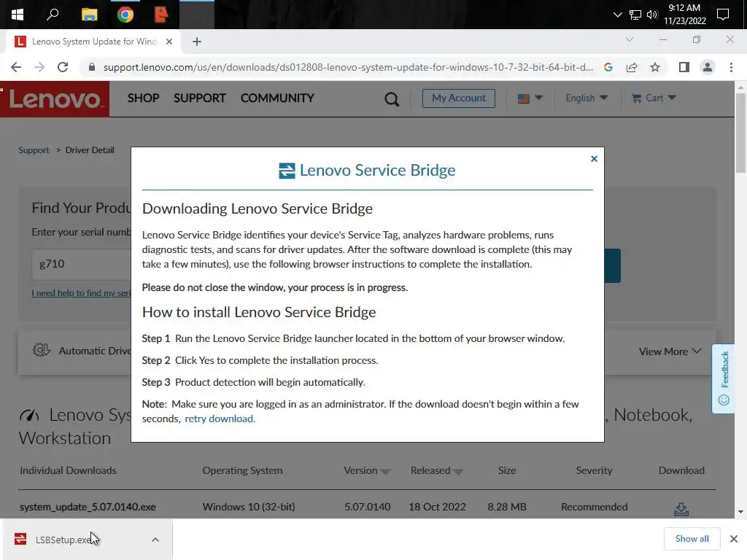747x560 pixels.
Task: Open the English language dropdown
Action: pyautogui.click(x=587, y=98)
